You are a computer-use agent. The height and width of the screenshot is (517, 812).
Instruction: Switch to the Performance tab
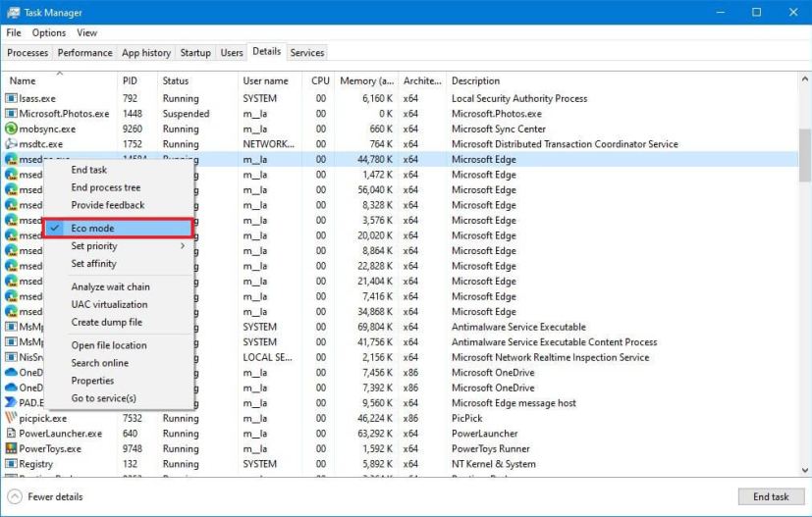[84, 53]
